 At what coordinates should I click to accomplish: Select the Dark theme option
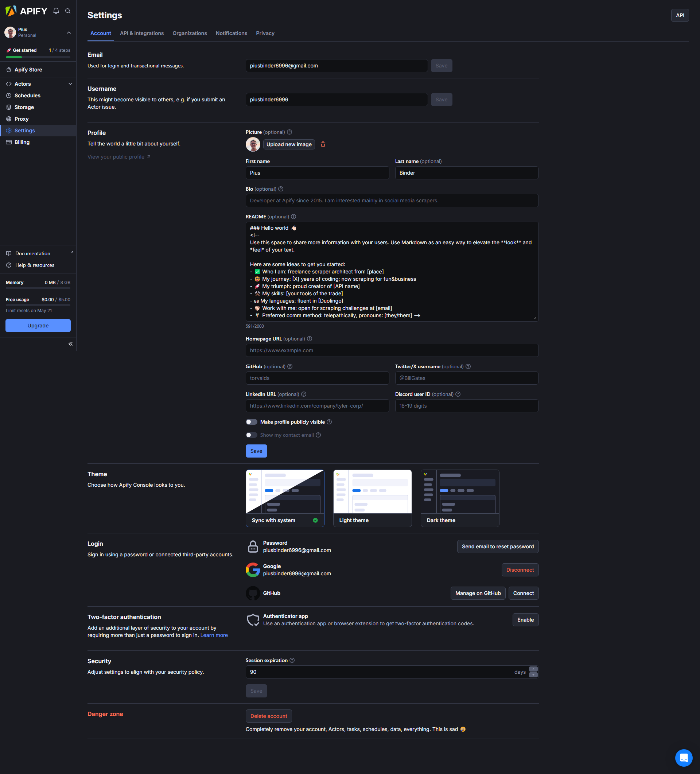(460, 498)
